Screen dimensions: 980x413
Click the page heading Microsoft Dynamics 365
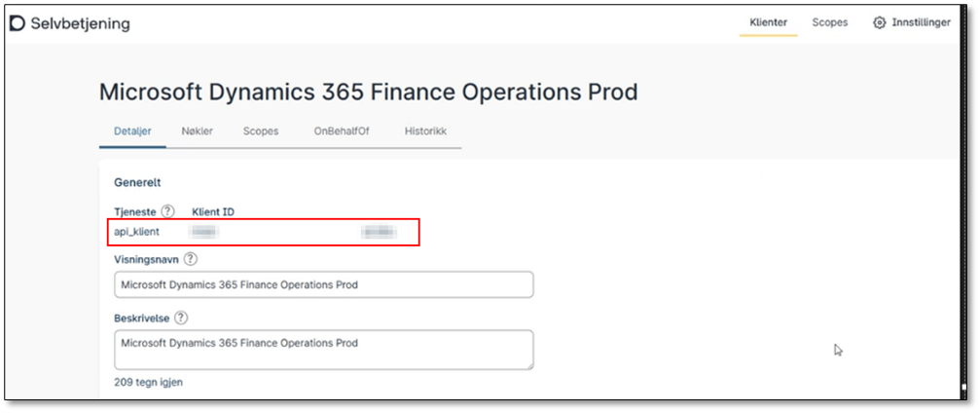coord(368,93)
